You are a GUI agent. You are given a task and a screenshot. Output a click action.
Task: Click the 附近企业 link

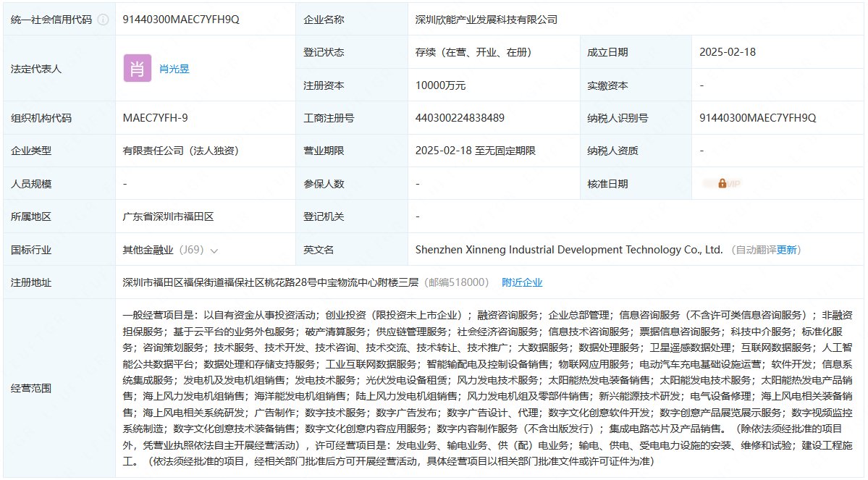(x=522, y=282)
